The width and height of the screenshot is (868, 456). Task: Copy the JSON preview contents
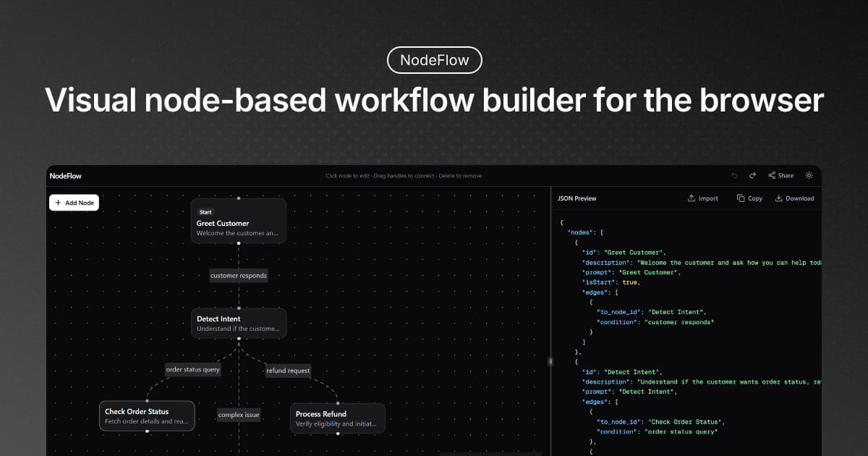coord(749,198)
